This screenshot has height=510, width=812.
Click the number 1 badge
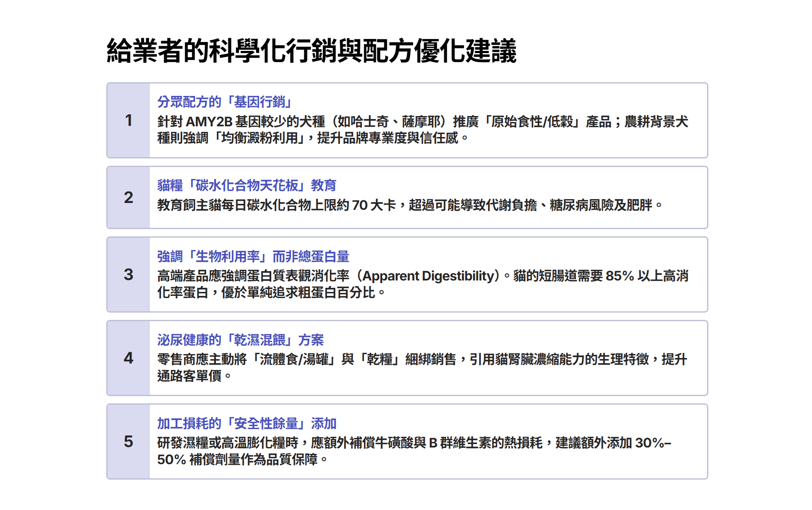128,120
